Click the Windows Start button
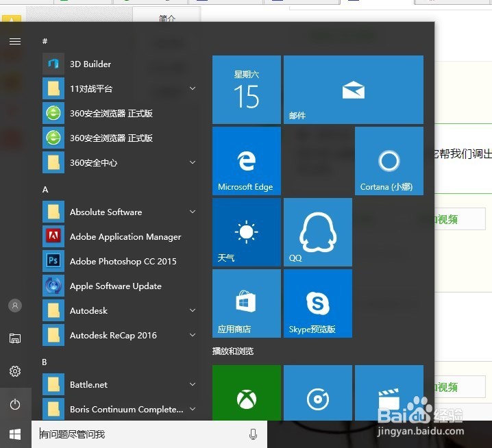Image resolution: width=492 pixels, height=448 pixels. [15, 434]
